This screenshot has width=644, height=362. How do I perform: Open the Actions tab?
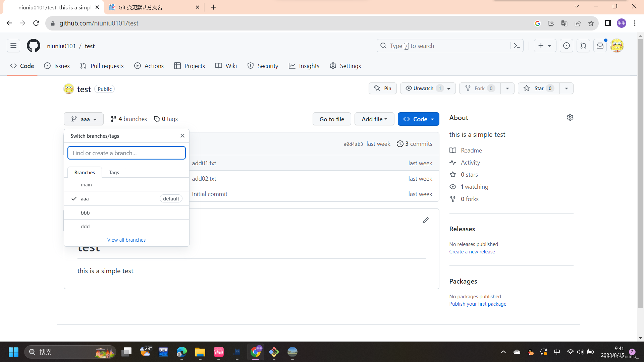[149, 66]
